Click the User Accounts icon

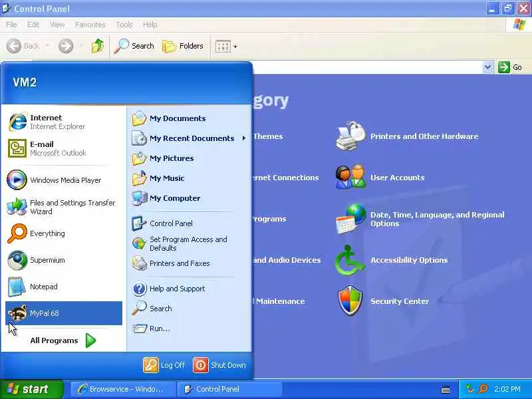coord(350,177)
